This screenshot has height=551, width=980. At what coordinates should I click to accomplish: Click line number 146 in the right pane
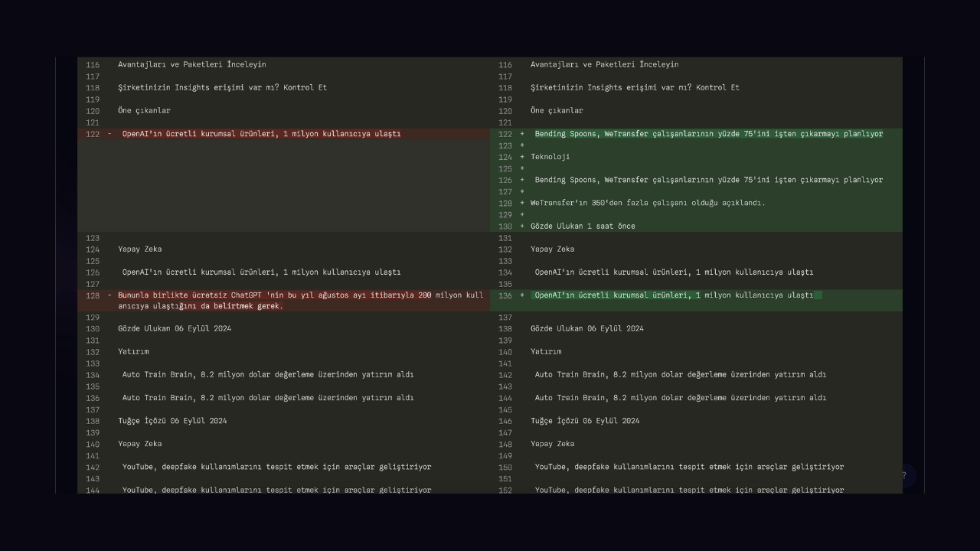[505, 421]
